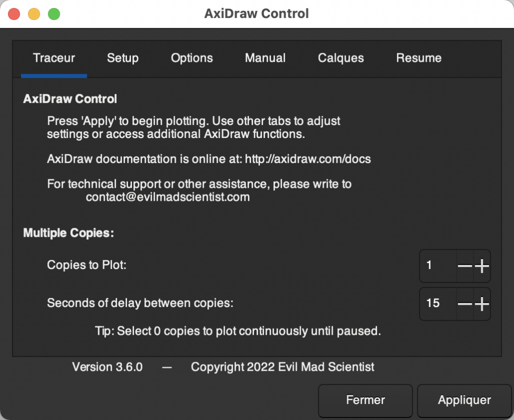This screenshot has width=514, height=420.
Task: Click the Copies to Plot value field
Action: click(x=438, y=265)
